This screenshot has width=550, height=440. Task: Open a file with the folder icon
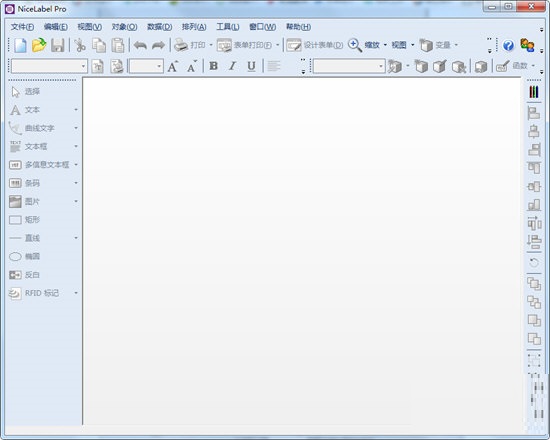(39, 45)
